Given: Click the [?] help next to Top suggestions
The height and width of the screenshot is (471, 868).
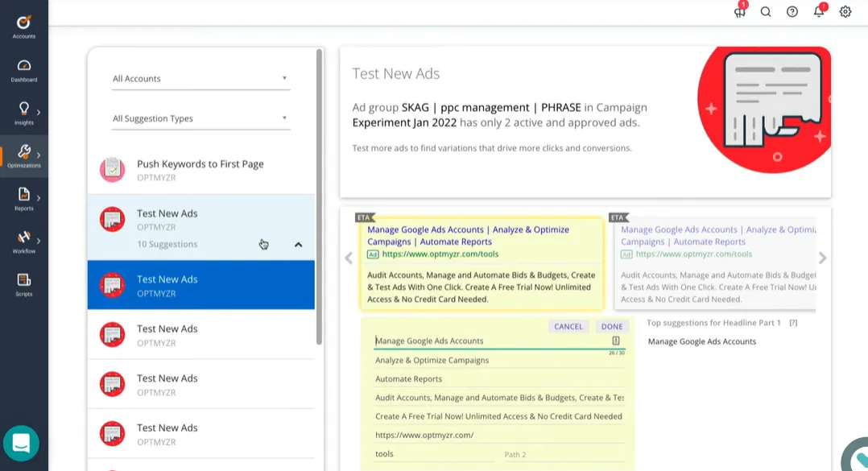Looking at the screenshot, I should [x=793, y=323].
